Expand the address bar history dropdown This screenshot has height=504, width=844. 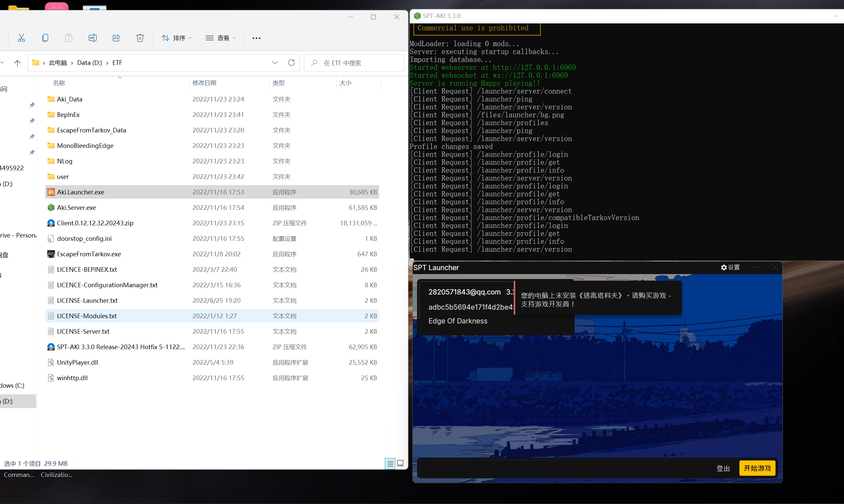click(275, 63)
